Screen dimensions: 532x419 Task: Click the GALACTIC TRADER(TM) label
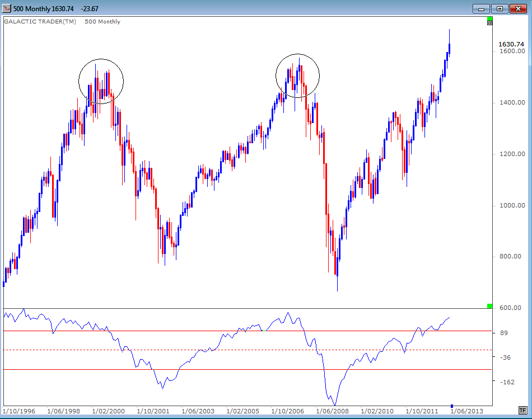pos(40,21)
